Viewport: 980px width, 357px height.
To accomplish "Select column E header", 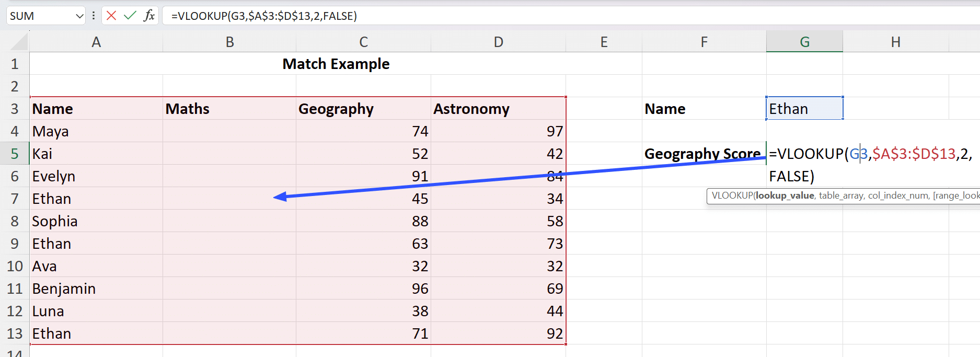I will [604, 42].
